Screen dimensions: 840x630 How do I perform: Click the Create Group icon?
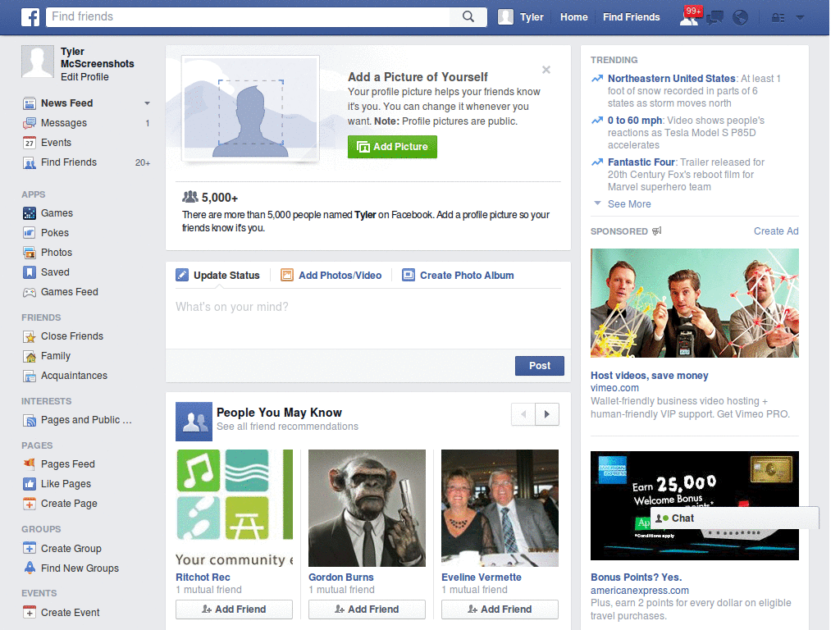click(30, 548)
